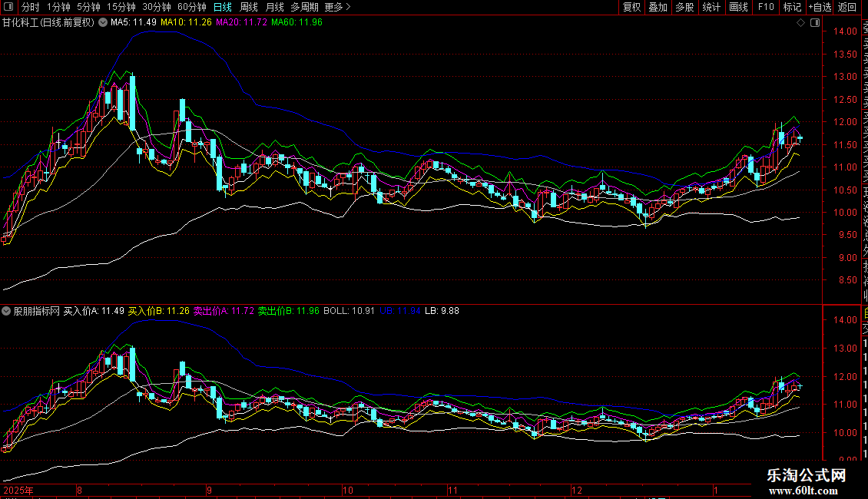
Task: Click the 标记 mark button
Action: click(792, 7)
